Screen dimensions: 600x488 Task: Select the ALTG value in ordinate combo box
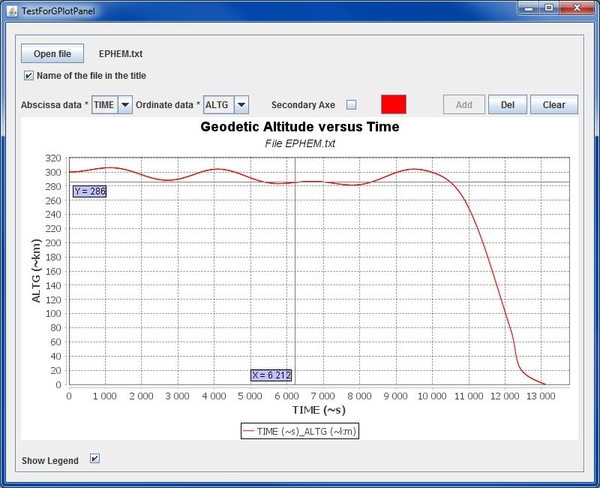[x=218, y=104]
